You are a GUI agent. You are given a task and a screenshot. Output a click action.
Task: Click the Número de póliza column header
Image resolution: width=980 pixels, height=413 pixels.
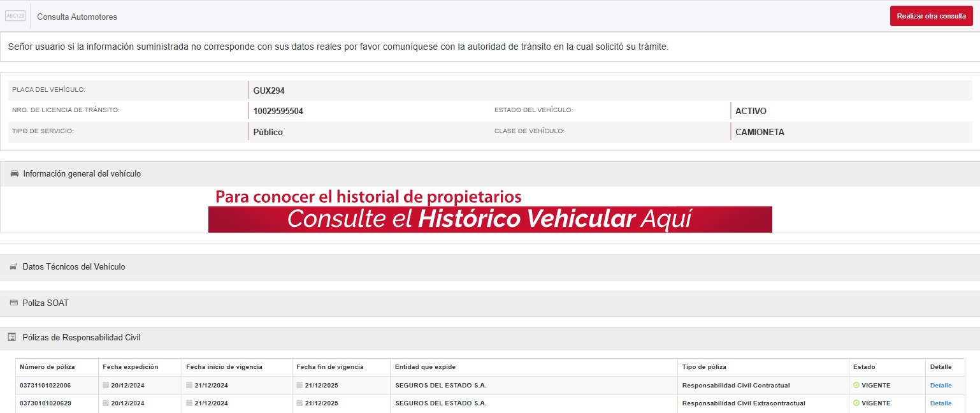tap(47, 367)
